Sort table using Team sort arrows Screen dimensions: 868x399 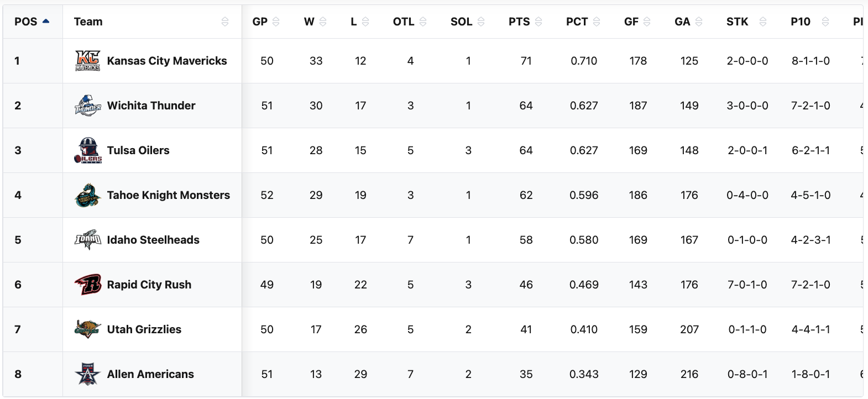click(224, 22)
